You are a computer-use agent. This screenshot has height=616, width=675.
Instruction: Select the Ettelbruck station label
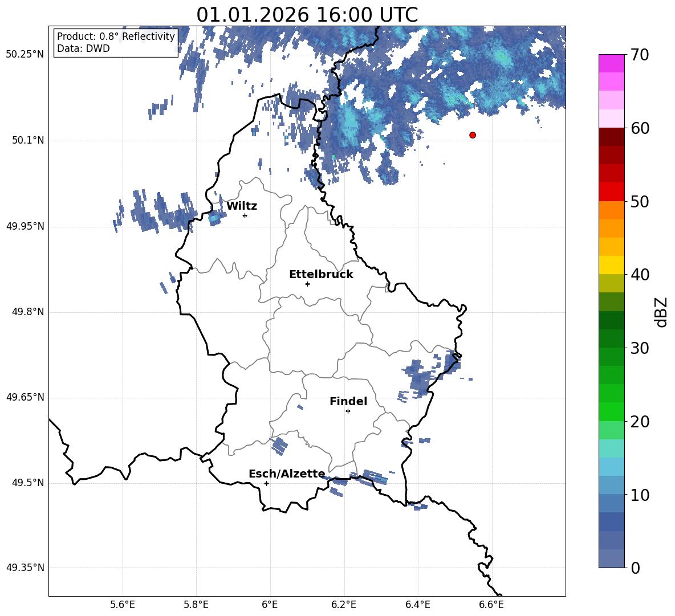pos(321,275)
